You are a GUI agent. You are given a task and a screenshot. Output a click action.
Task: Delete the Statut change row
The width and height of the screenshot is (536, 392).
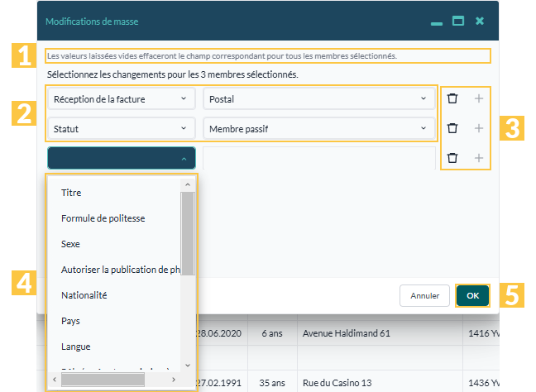452,128
